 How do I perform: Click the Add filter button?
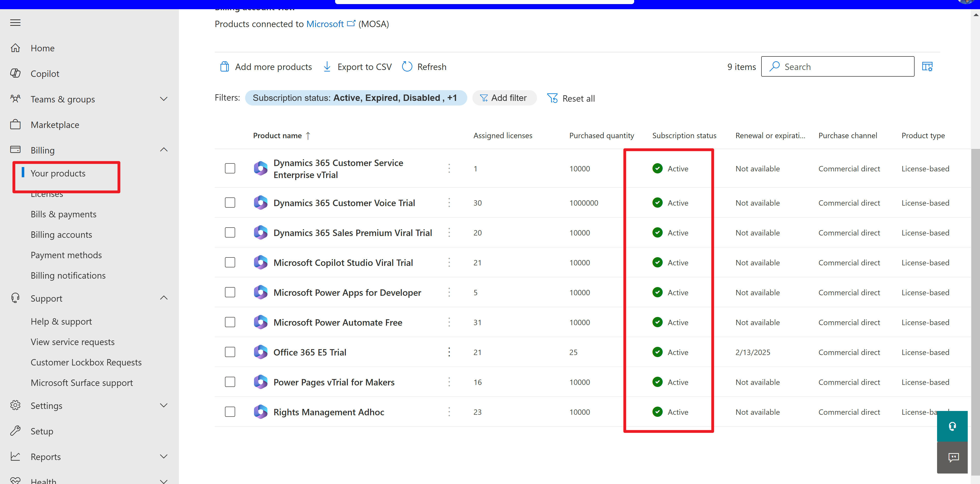[504, 98]
